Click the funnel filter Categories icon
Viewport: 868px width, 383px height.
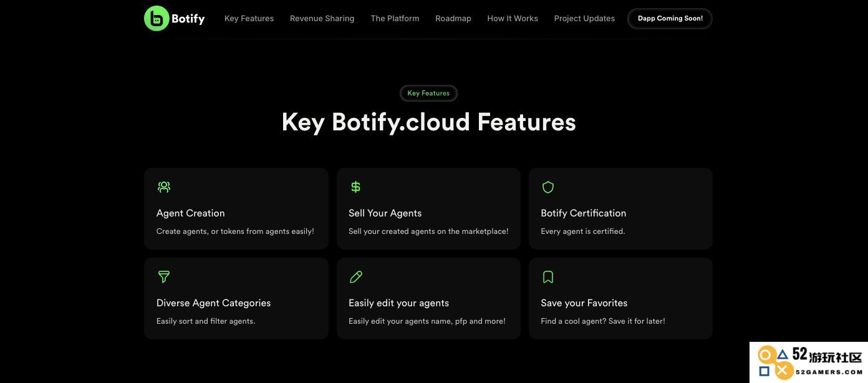coord(164,276)
